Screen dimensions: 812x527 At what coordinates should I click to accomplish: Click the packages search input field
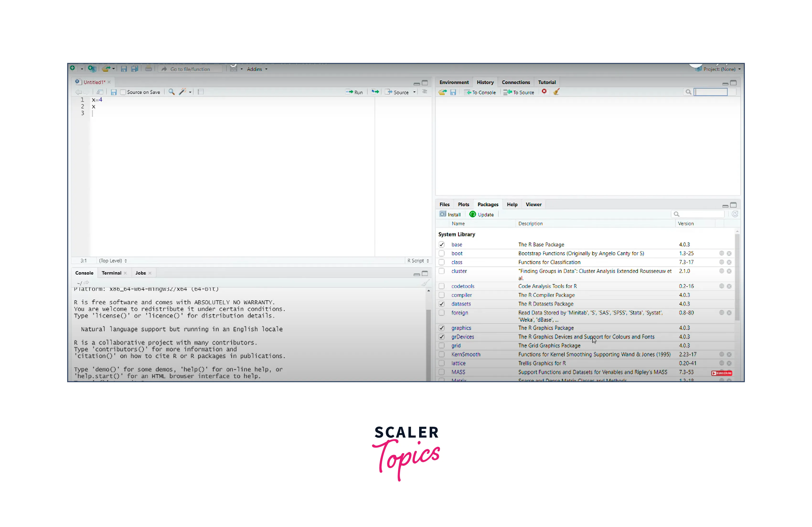pos(701,214)
